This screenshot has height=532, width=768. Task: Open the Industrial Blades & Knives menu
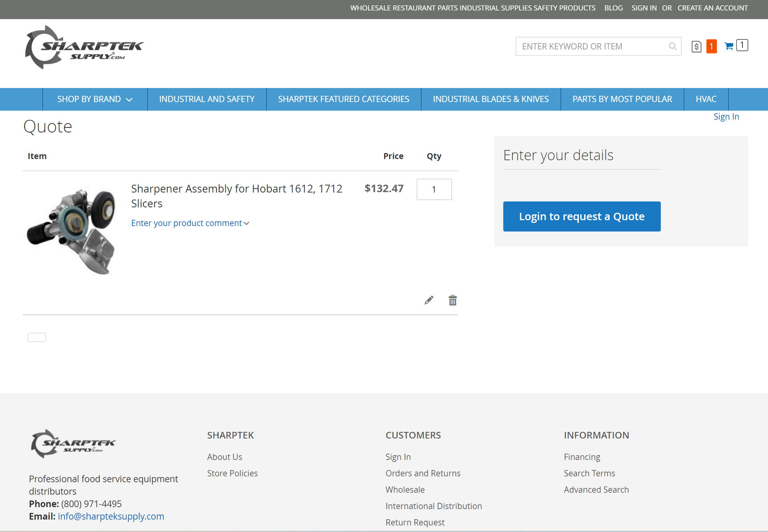pos(491,99)
